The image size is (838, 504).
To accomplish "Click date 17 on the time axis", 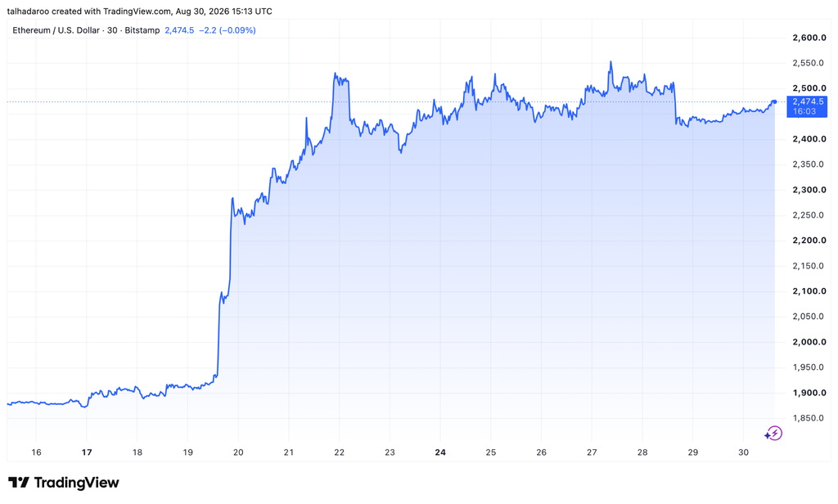I will pyautogui.click(x=87, y=452).
